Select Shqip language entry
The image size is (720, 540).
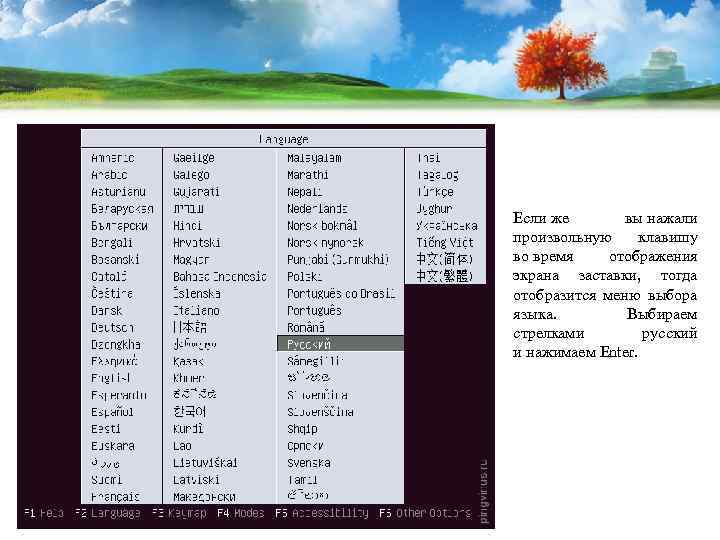point(302,429)
